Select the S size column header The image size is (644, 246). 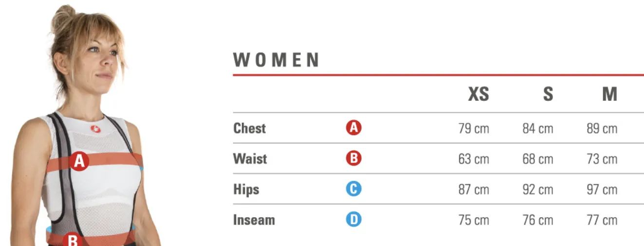(x=548, y=94)
